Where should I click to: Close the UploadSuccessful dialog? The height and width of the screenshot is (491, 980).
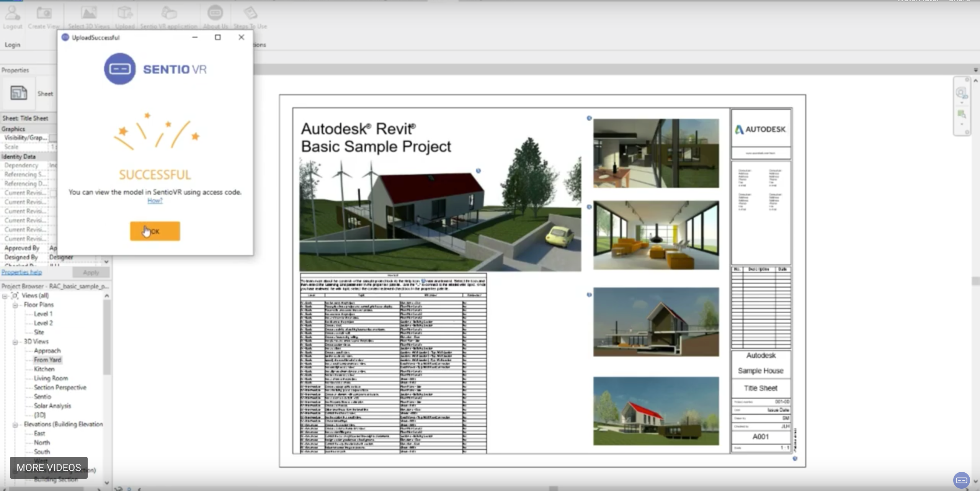click(241, 37)
